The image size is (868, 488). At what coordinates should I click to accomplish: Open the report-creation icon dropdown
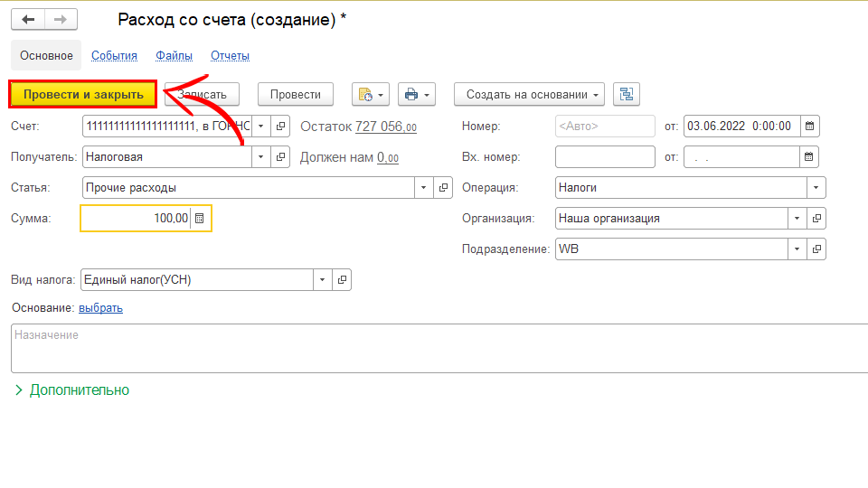coord(371,94)
